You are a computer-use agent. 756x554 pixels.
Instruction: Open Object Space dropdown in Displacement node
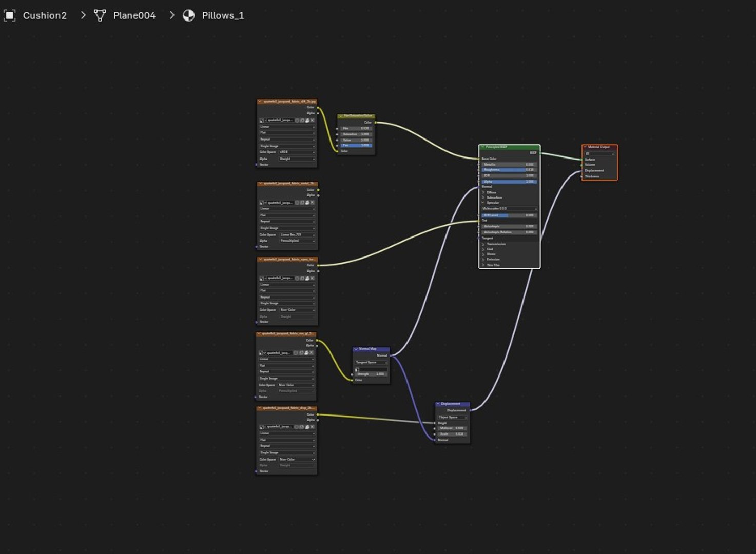pos(452,417)
